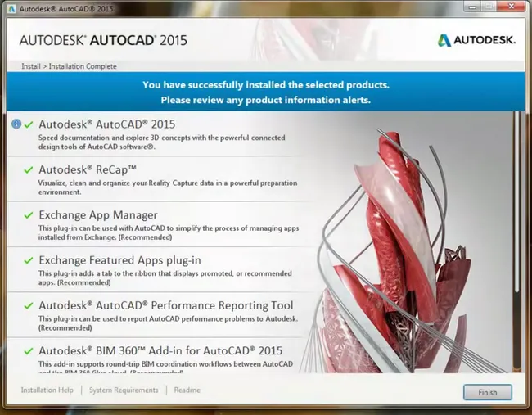This screenshot has height=415, width=532.
Task: Open the Installation Help link
Action: [x=47, y=390]
